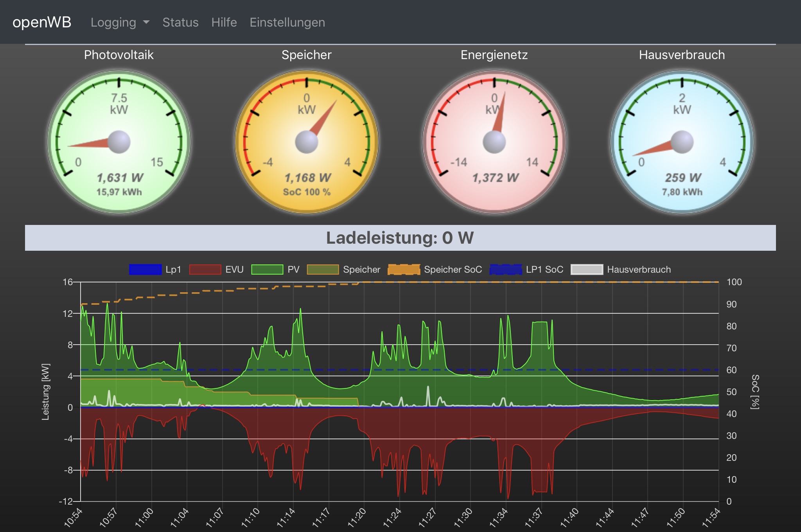Toggle Lp1 dataset via blue legend box
Viewport: 801px width, 532px height.
click(x=145, y=270)
